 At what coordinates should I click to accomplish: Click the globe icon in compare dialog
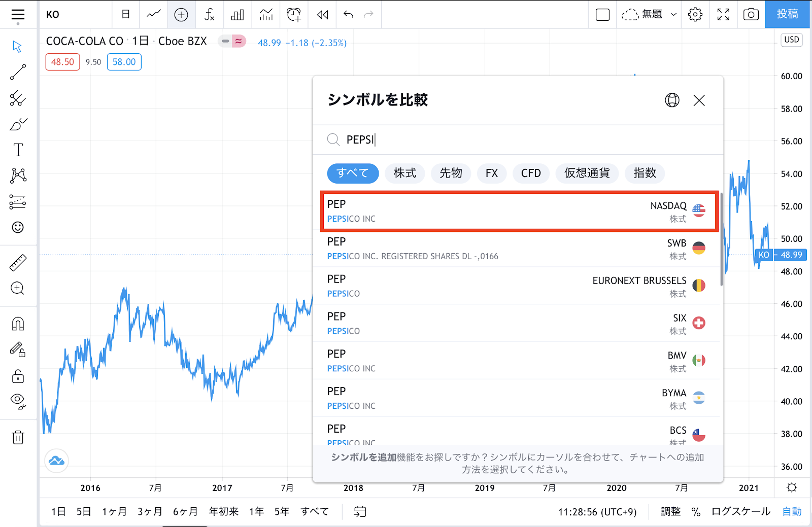tap(672, 100)
